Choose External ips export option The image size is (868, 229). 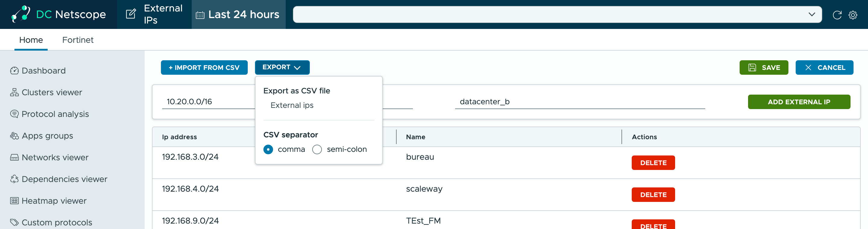(x=292, y=105)
